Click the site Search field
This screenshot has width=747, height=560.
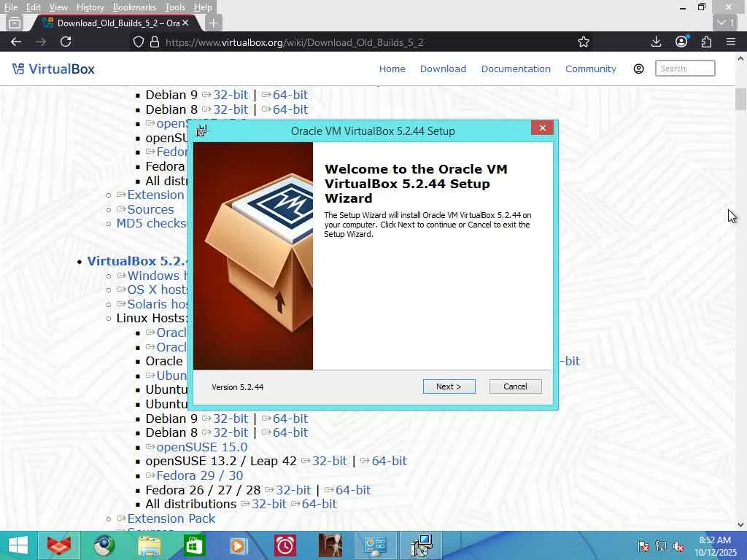(x=685, y=69)
